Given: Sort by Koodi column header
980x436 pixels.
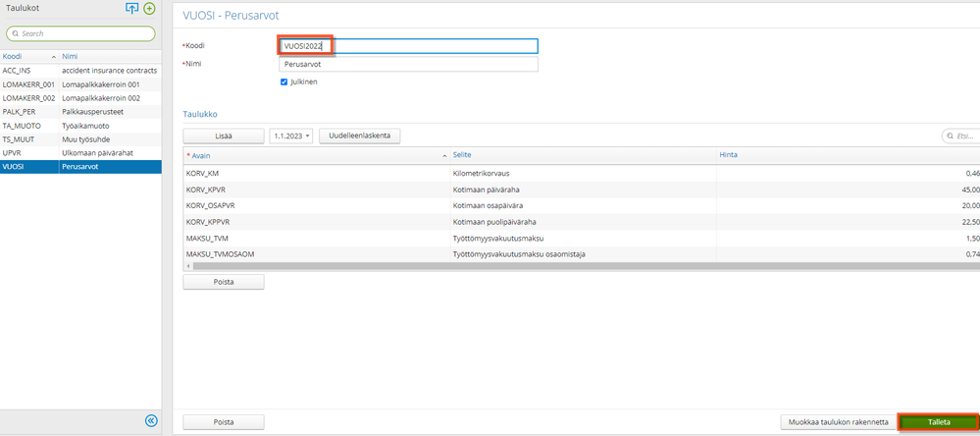Looking at the screenshot, I should pos(29,57).
